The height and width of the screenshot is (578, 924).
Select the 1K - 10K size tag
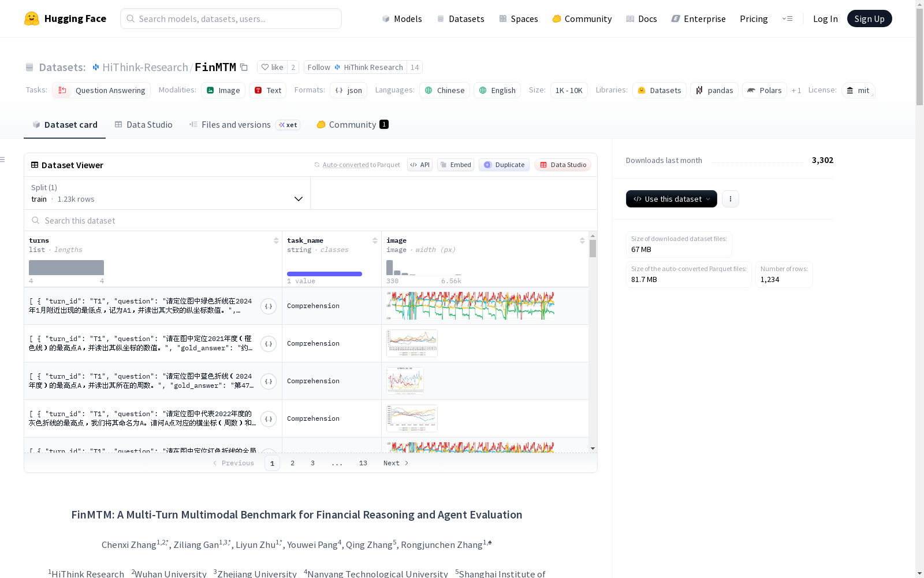click(x=569, y=90)
